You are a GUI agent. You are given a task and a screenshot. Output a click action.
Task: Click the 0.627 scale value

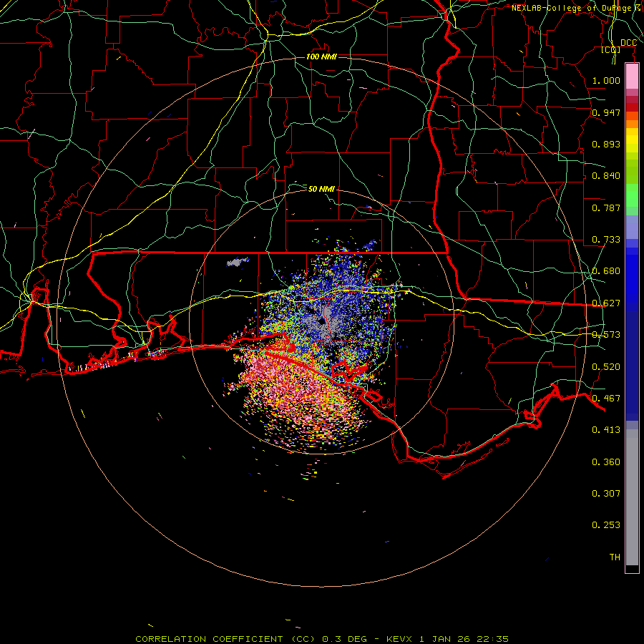coord(606,303)
